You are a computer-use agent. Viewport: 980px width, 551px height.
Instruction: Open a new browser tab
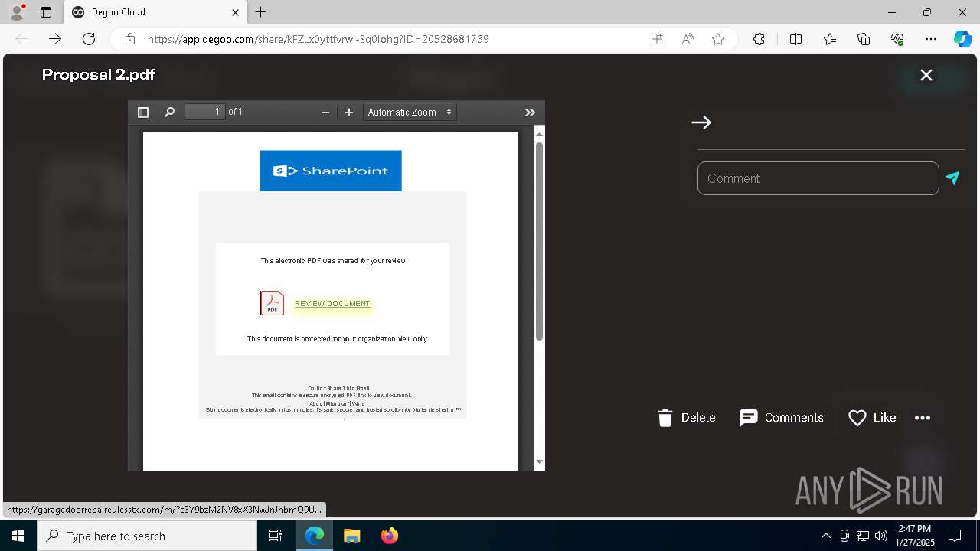point(261,12)
